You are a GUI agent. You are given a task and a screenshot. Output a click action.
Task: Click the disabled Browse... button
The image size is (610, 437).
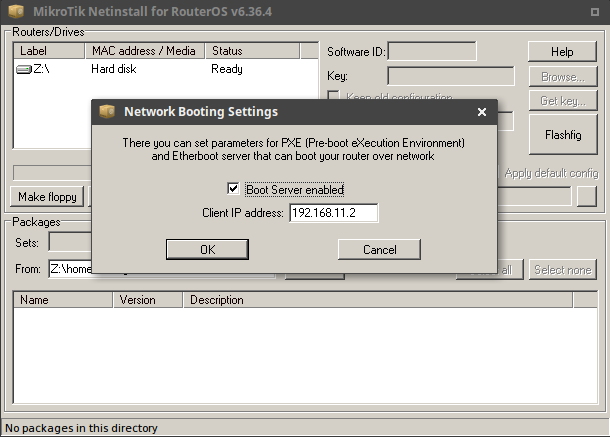click(563, 77)
